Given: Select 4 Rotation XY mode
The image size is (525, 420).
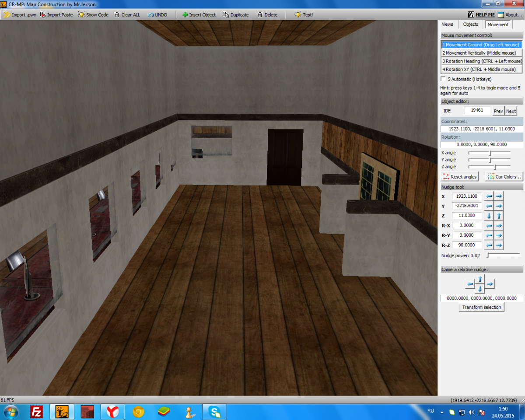Looking at the screenshot, I should 482,69.
